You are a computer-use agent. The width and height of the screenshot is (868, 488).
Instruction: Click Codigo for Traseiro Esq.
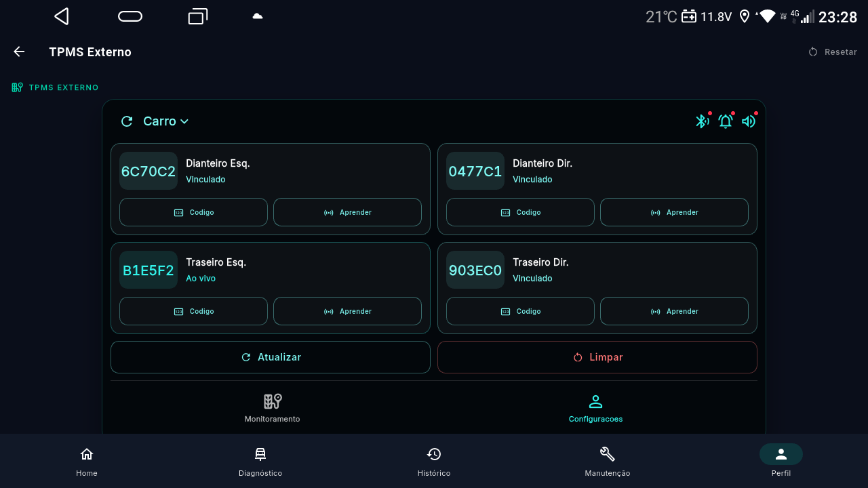pos(193,311)
